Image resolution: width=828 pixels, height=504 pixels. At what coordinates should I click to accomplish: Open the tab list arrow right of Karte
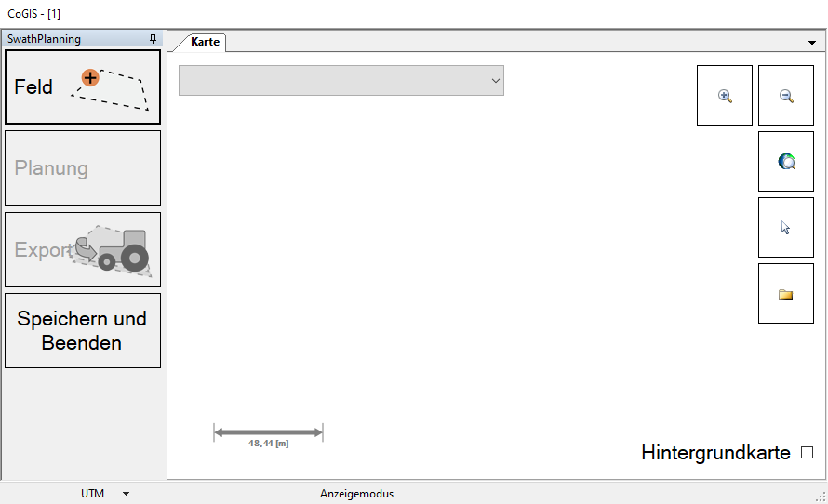point(812,43)
